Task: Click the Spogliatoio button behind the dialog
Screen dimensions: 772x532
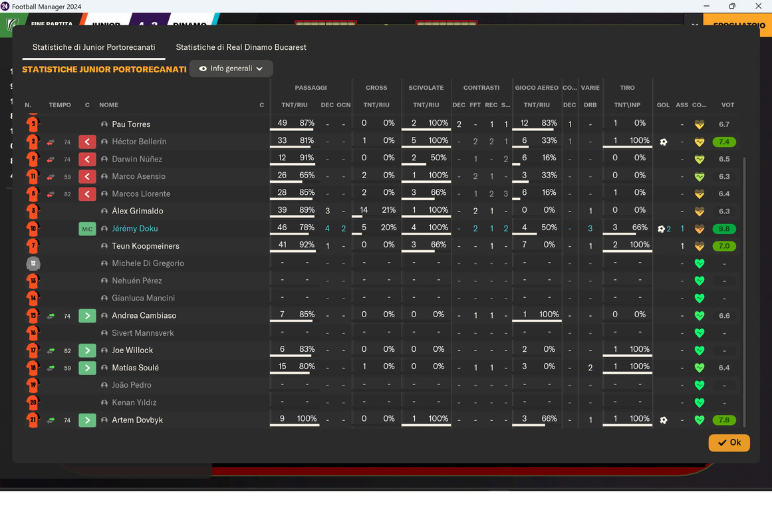Action: pyautogui.click(x=739, y=25)
